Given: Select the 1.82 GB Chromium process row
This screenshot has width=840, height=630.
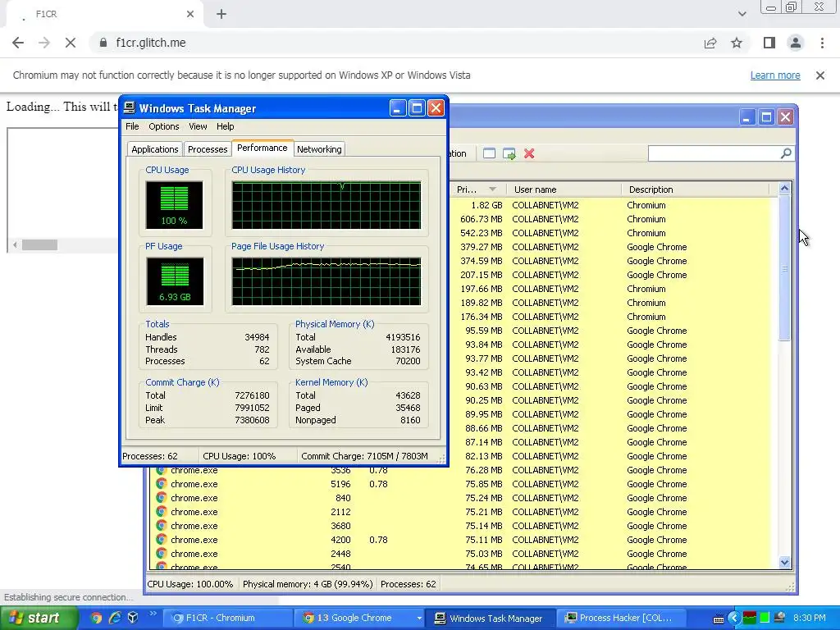Looking at the screenshot, I should [x=614, y=205].
